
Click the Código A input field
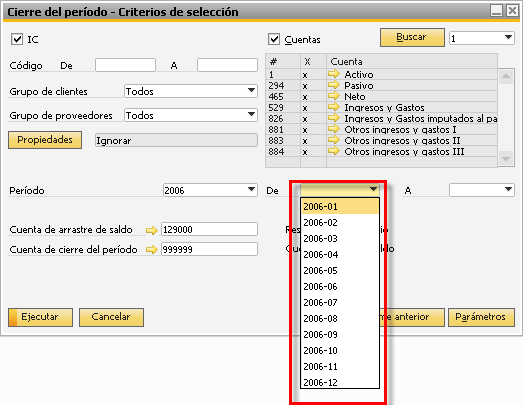pos(227,65)
